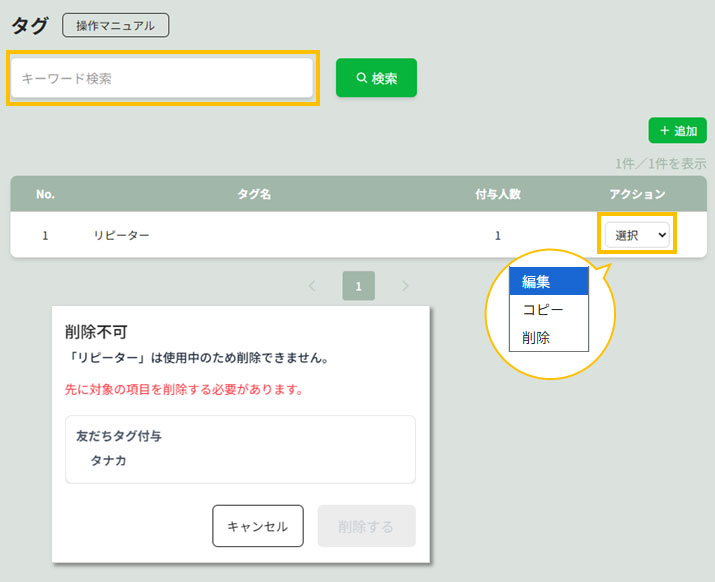
Task: Go to next page with right chevron
Action: coord(405,286)
